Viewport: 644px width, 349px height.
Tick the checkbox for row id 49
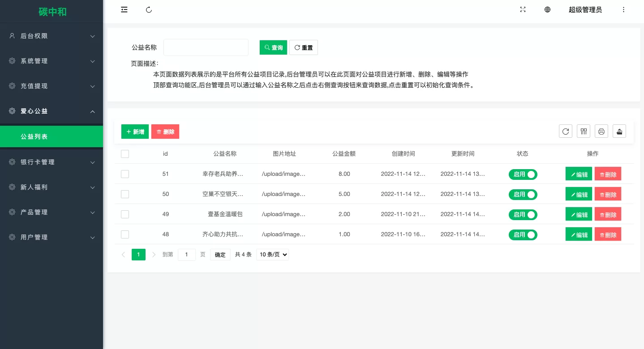[125, 214]
